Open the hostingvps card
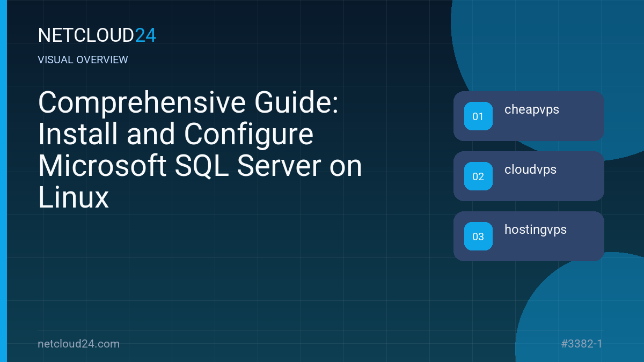Image resolution: width=644 pixels, height=362 pixels. pos(529,236)
